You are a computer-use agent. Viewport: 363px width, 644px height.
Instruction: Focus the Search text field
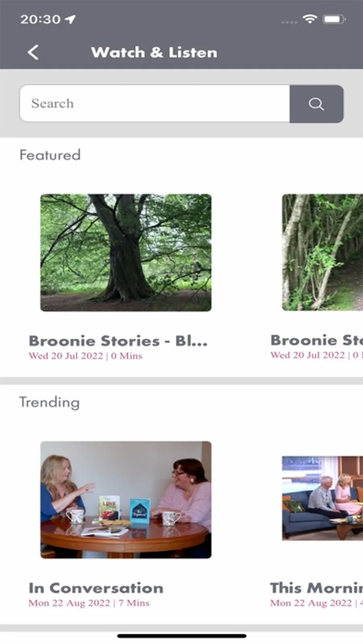coord(155,104)
